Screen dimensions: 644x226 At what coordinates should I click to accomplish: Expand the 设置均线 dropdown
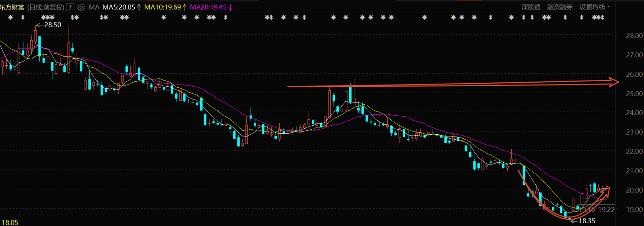click(595, 7)
